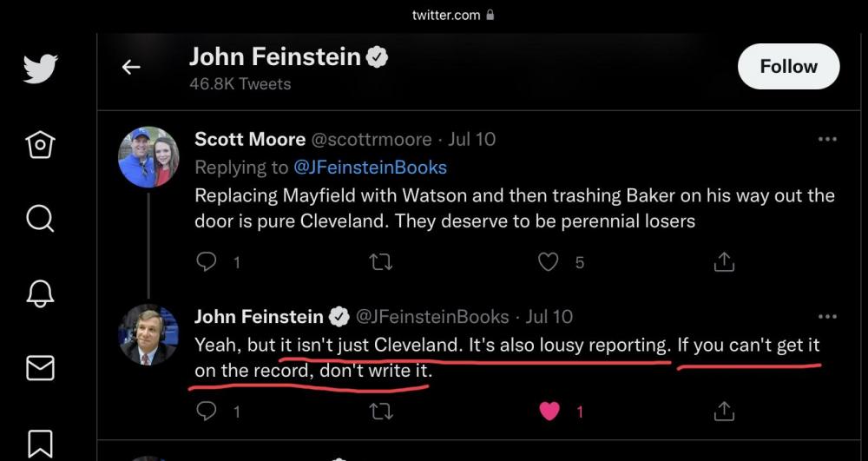Open the Home icon in sidebar
868x461 pixels.
(40, 143)
